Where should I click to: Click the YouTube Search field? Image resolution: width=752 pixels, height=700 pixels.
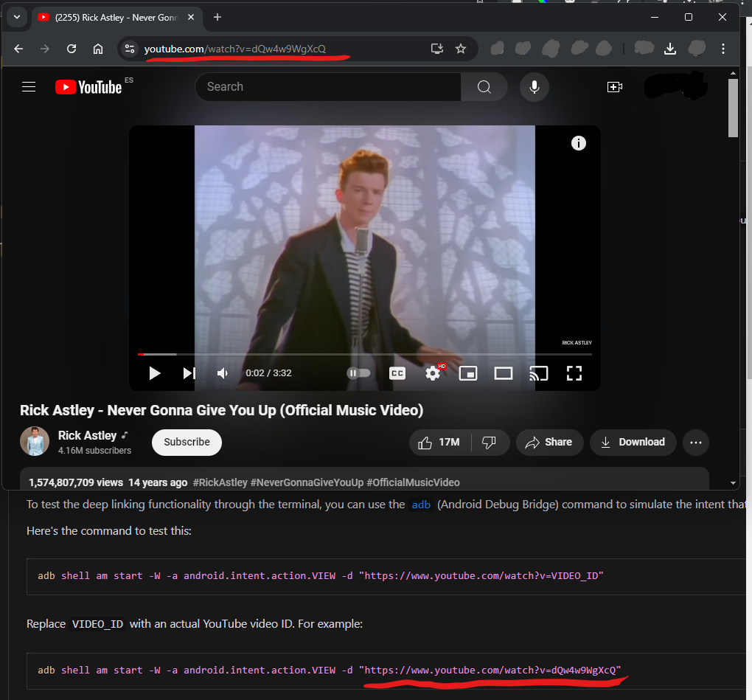(328, 87)
